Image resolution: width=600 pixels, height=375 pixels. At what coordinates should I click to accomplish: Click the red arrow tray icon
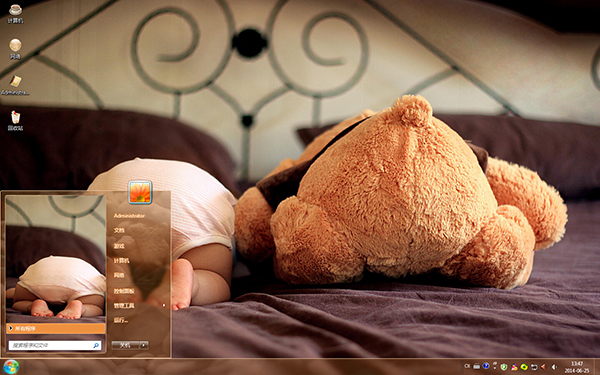pyautogui.click(x=543, y=367)
